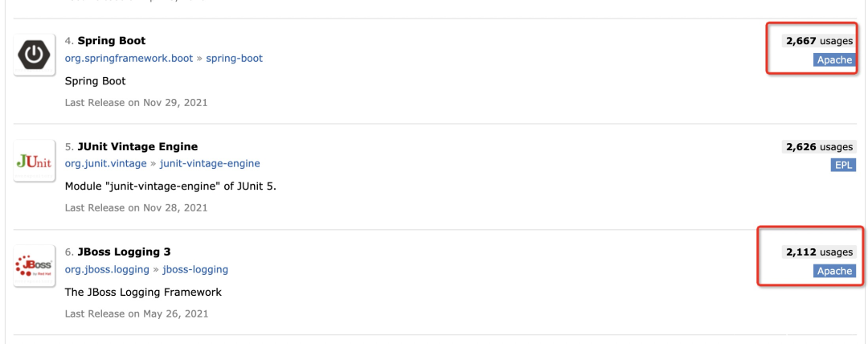868x344 pixels.
Task: Click the JBoss Logging Framework description text
Action: coord(143,292)
